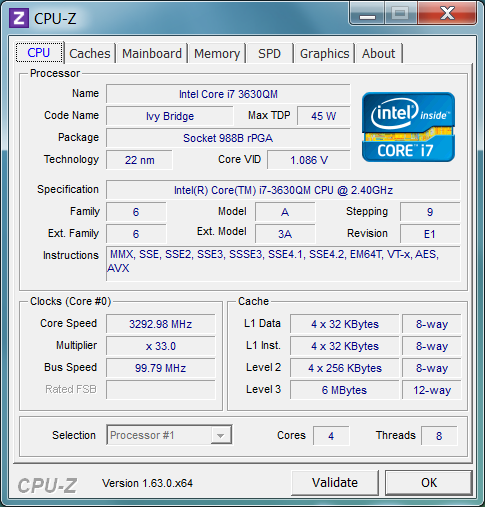
Task: Click the Instructions list field
Action: (x=283, y=263)
